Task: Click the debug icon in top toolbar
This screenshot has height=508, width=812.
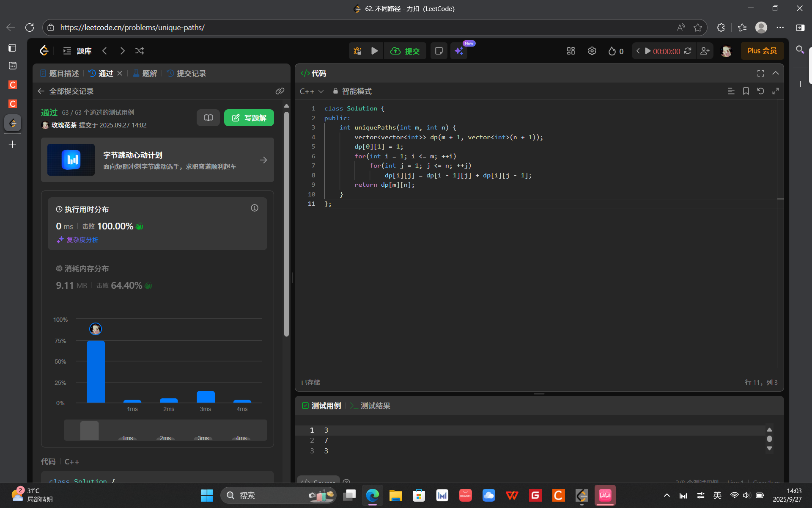Action: click(357, 51)
